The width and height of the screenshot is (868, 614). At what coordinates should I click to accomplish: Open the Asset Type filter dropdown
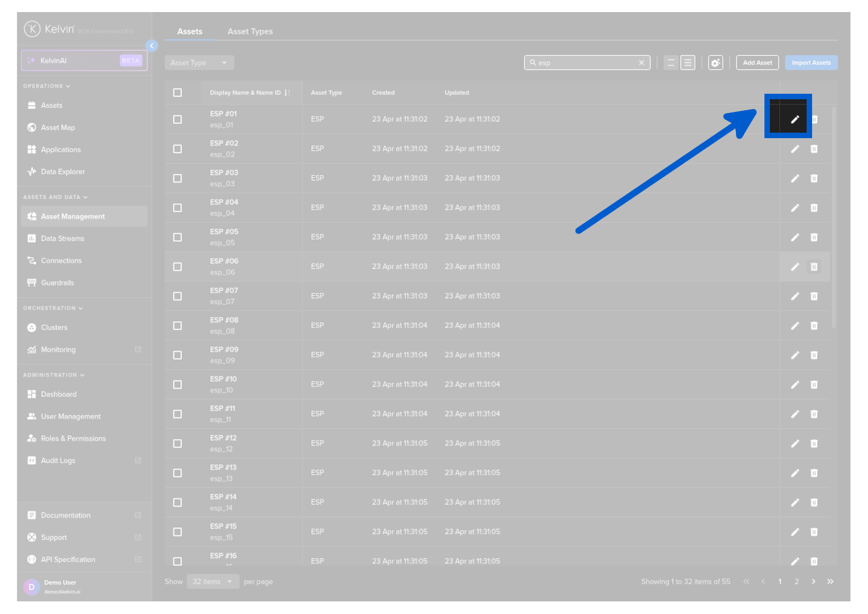tap(199, 63)
